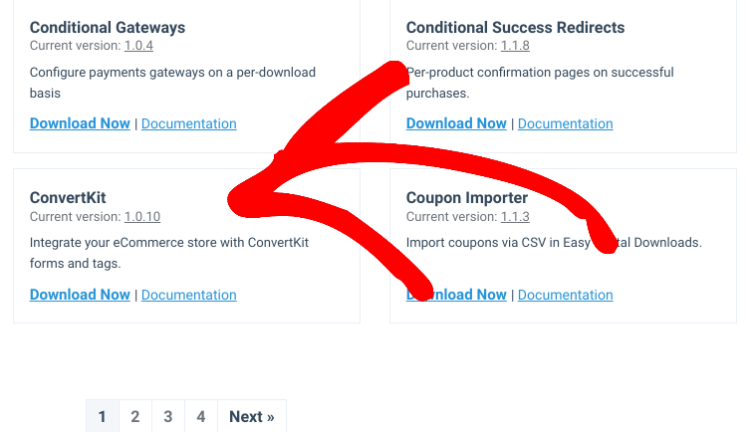Go to page 2 of extensions
The width and height of the screenshot is (750, 432).
point(135,416)
